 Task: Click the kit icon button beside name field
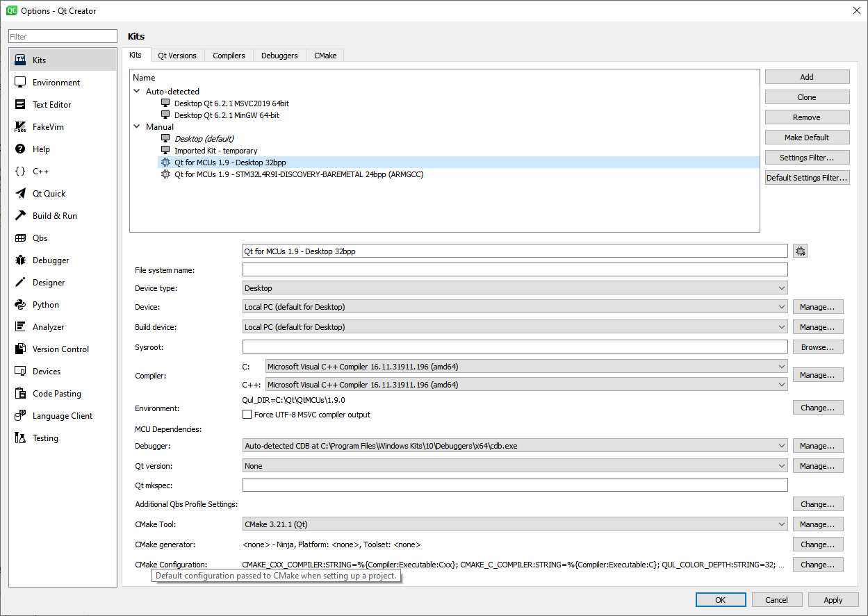[x=800, y=251]
